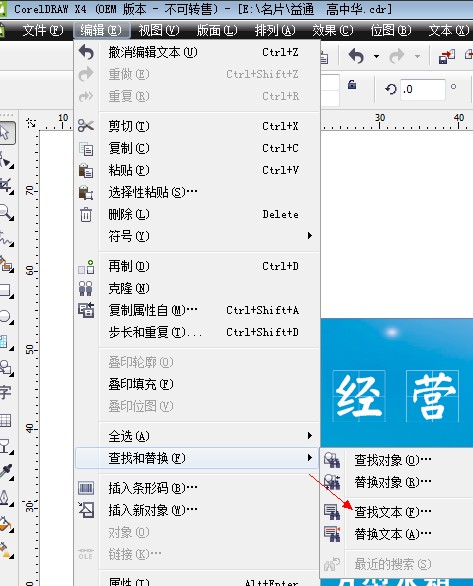
Task: Open the 位图(B) menu
Action: tap(390, 30)
